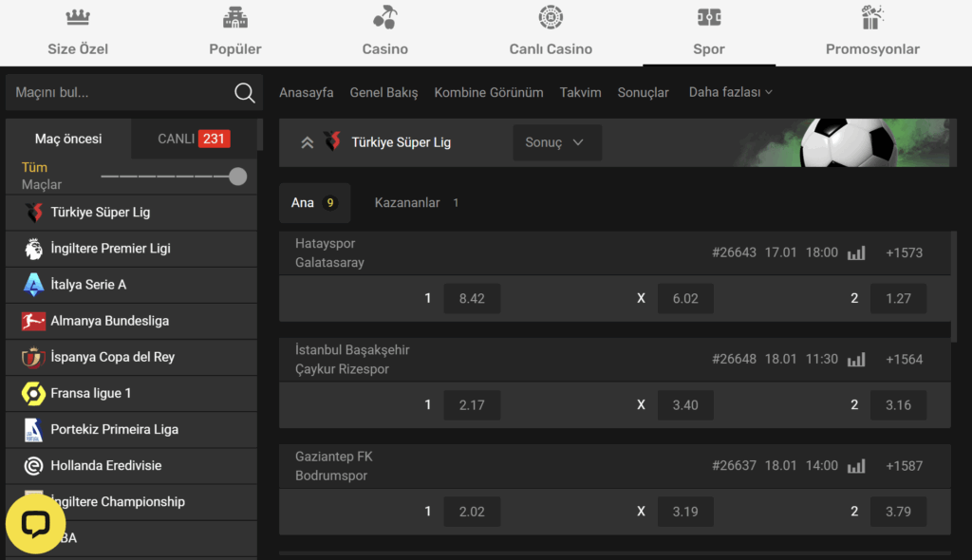972x560 pixels.
Task: Bet Galatasaray win at 1.27
Action: click(898, 299)
